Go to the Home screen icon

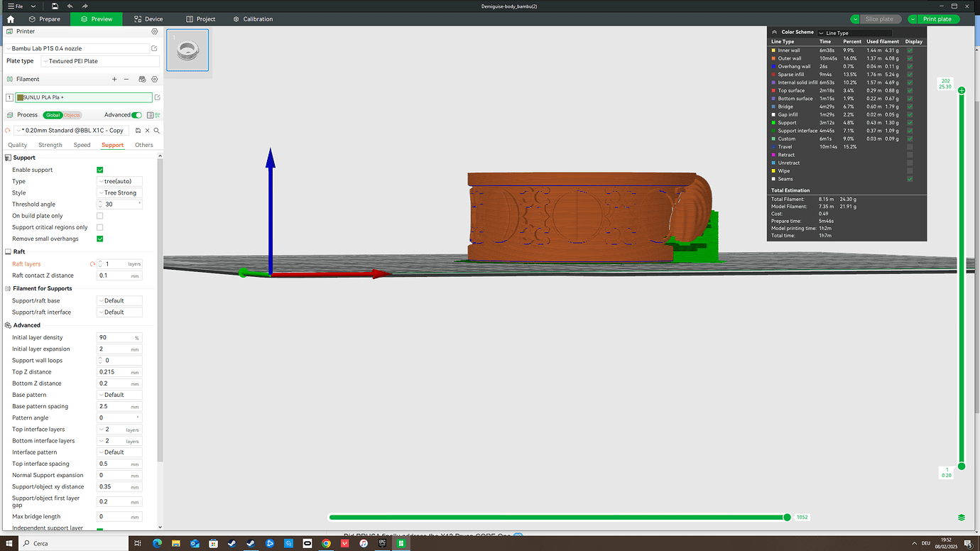click(x=10, y=19)
